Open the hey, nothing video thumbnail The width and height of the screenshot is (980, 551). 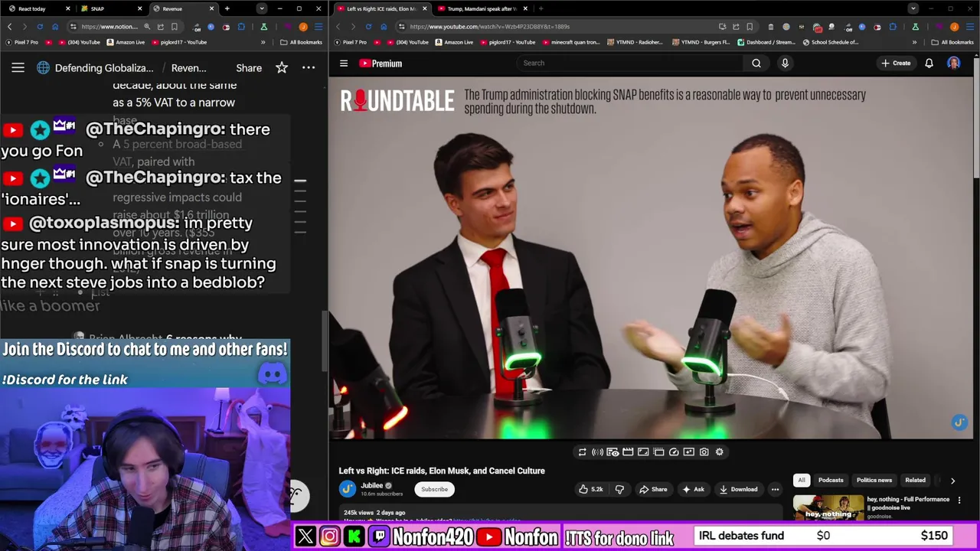tap(828, 508)
